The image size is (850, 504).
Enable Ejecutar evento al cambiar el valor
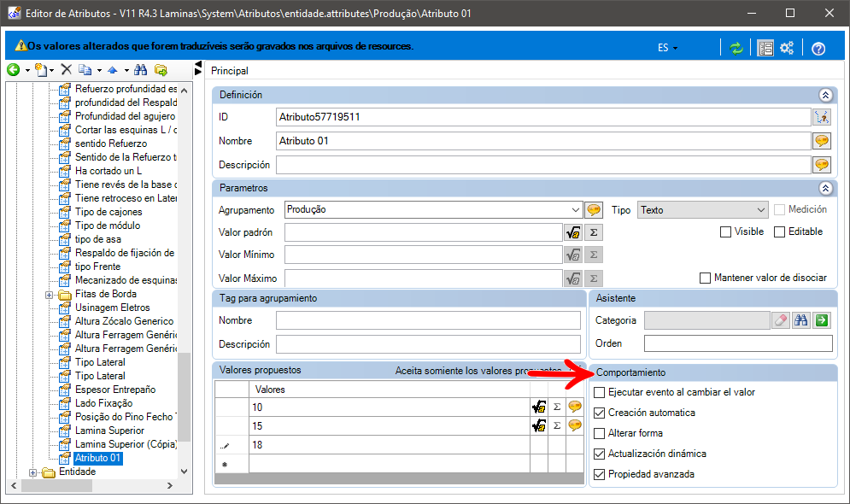(x=599, y=392)
